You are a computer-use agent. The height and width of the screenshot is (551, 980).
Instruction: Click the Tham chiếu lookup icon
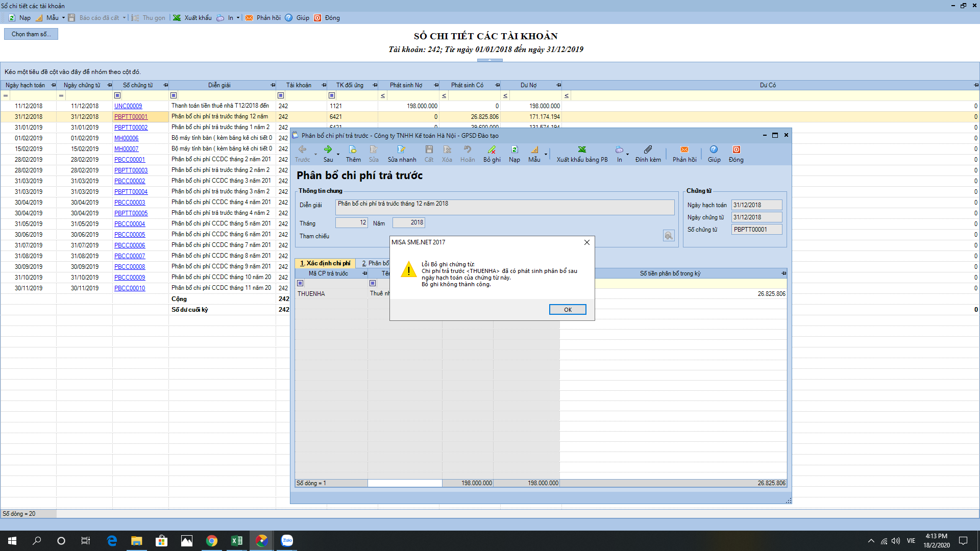(x=669, y=235)
